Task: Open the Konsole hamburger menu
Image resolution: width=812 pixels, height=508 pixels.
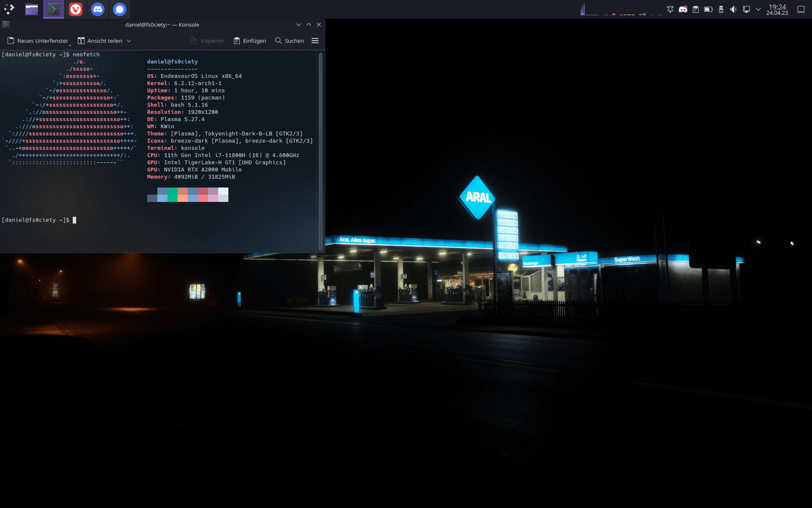Action: point(315,41)
